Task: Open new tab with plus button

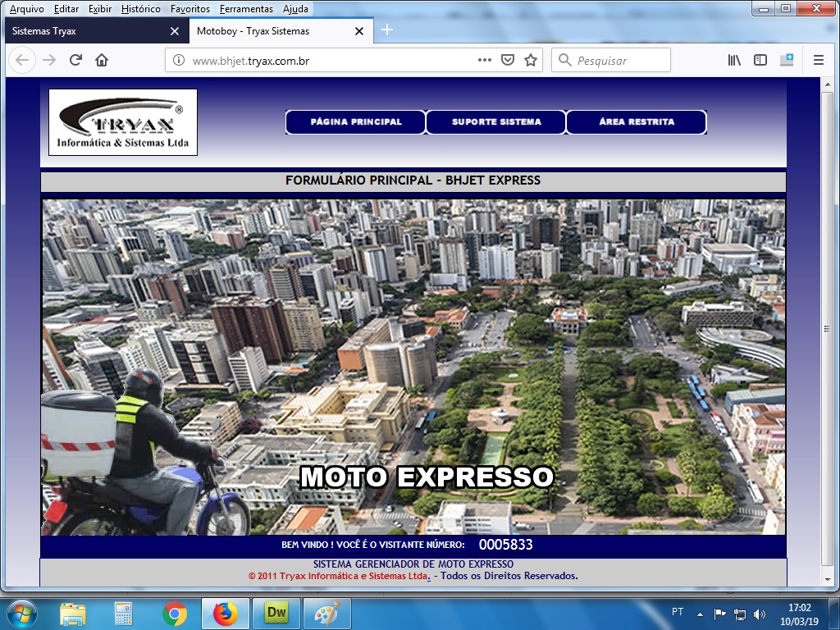Action: click(x=387, y=30)
